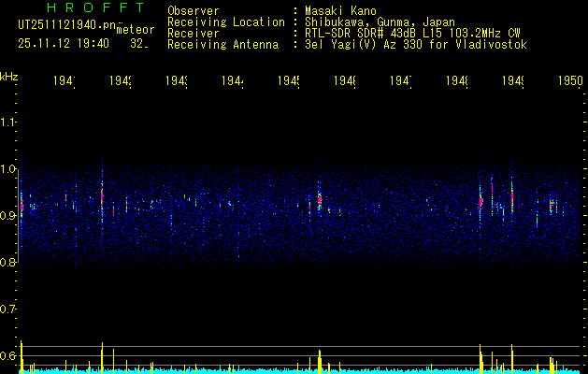Screen dimensions: 588x374
Task: Click Shibukawa, Gunma, Japan text
Action: pyautogui.click(x=380, y=22)
